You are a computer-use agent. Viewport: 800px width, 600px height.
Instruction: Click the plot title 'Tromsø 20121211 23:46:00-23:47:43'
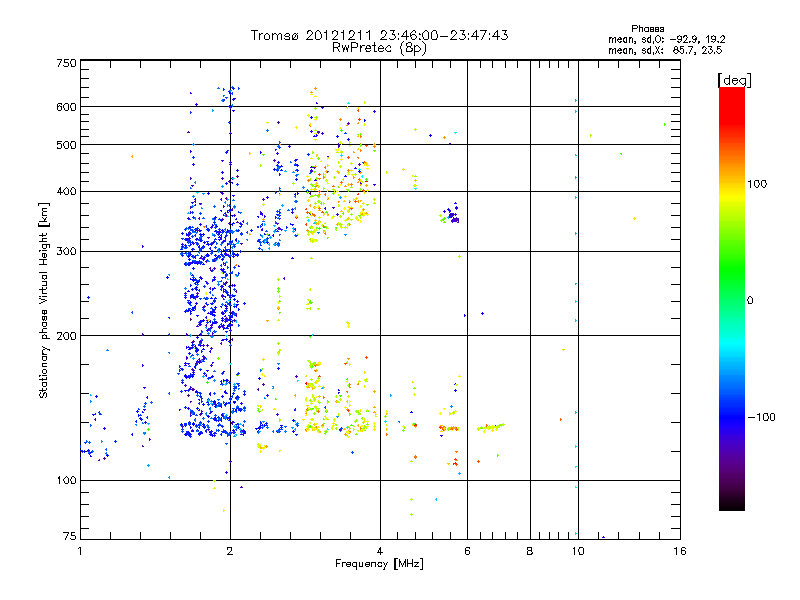pyautogui.click(x=379, y=35)
